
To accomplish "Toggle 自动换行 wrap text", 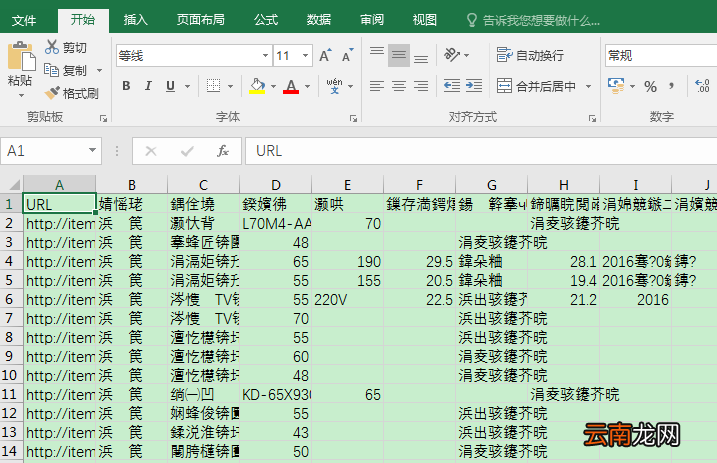I will pyautogui.click(x=530, y=55).
